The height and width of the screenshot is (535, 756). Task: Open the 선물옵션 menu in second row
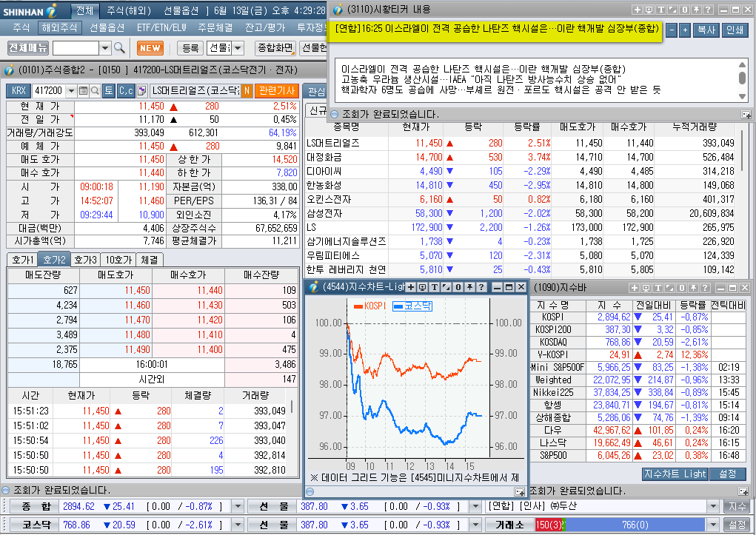click(107, 27)
